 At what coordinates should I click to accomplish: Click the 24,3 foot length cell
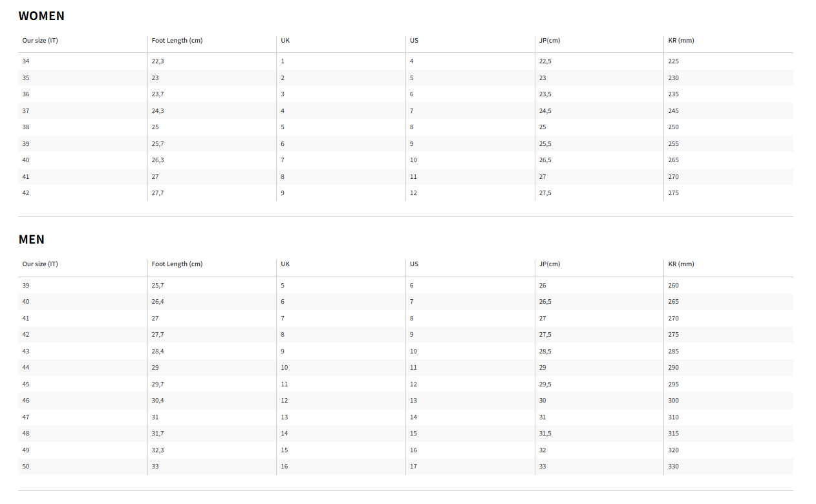coord(158,111)
